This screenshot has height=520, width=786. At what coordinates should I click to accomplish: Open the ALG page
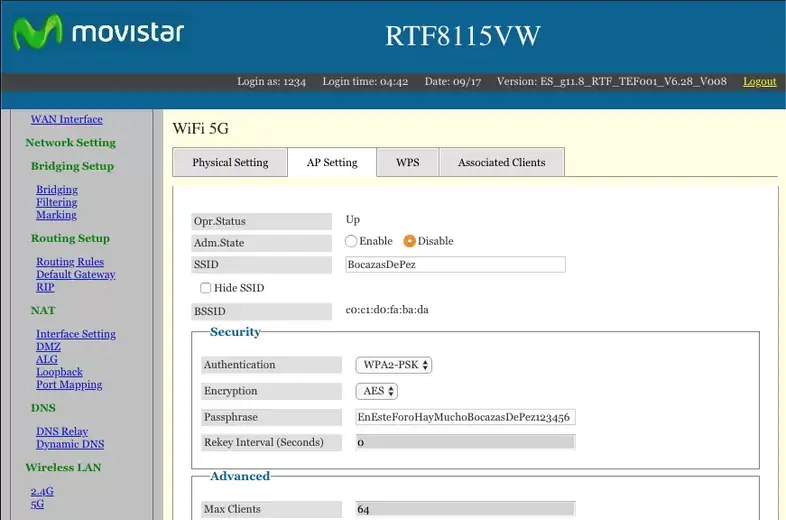[47, 359]
